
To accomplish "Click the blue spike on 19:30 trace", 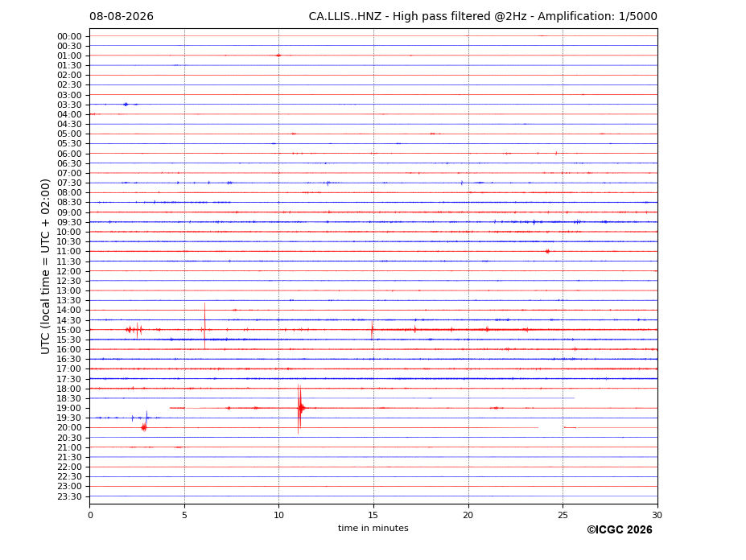I will pos(146,418).
